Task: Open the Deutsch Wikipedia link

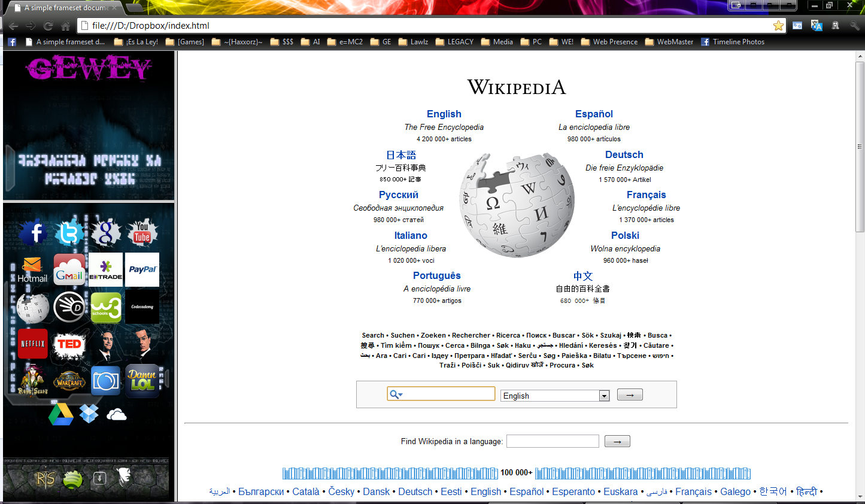Action: tap(624, 154)
